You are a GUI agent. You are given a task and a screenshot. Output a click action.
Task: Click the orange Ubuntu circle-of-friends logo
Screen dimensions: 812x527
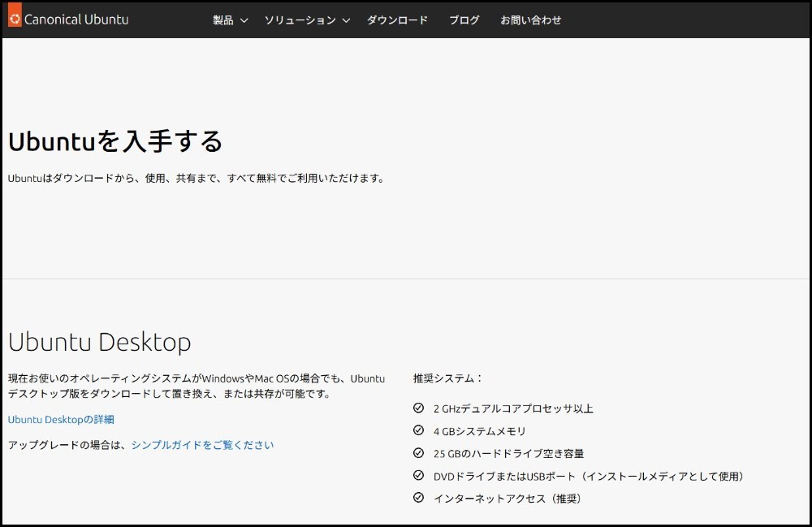pyautogui.click(x=15, y=15)
